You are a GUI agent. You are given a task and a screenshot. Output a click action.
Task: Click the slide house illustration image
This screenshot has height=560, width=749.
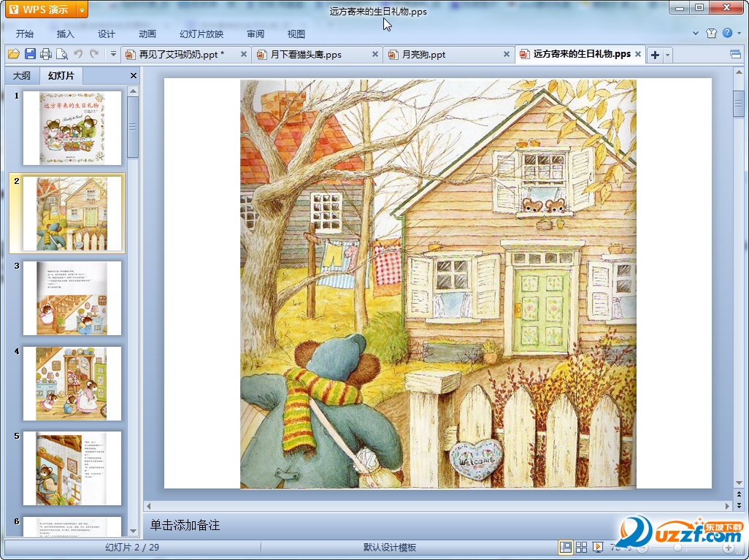pyautogui.click(x=438, y=284)
